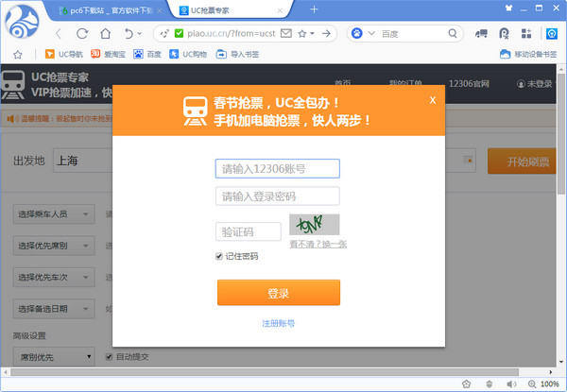Click the 12306 account input field
Screen dimensions: 567x392
[278, 169]
